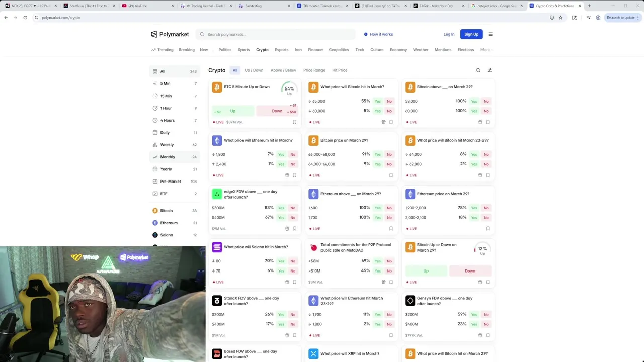This screenshot has width=644, height=362.
Task: Bookmark Bitcoin hit March 23-29 market
Action: 488,175
